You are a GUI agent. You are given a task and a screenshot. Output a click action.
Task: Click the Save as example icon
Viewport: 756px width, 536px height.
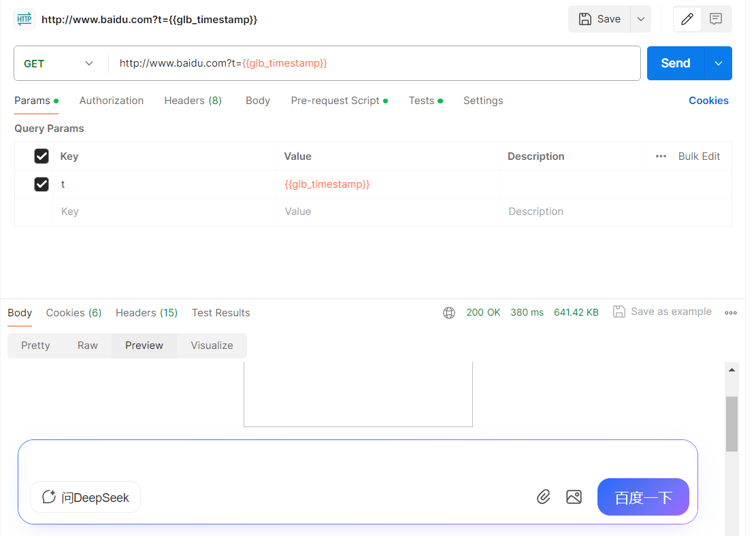(x=619, y=312)
